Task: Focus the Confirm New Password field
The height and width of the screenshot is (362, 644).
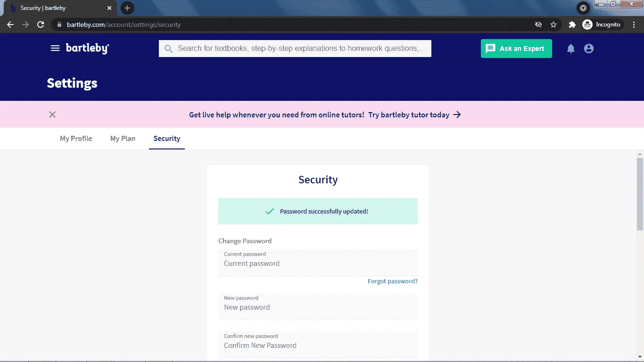Action: (318, 345)
